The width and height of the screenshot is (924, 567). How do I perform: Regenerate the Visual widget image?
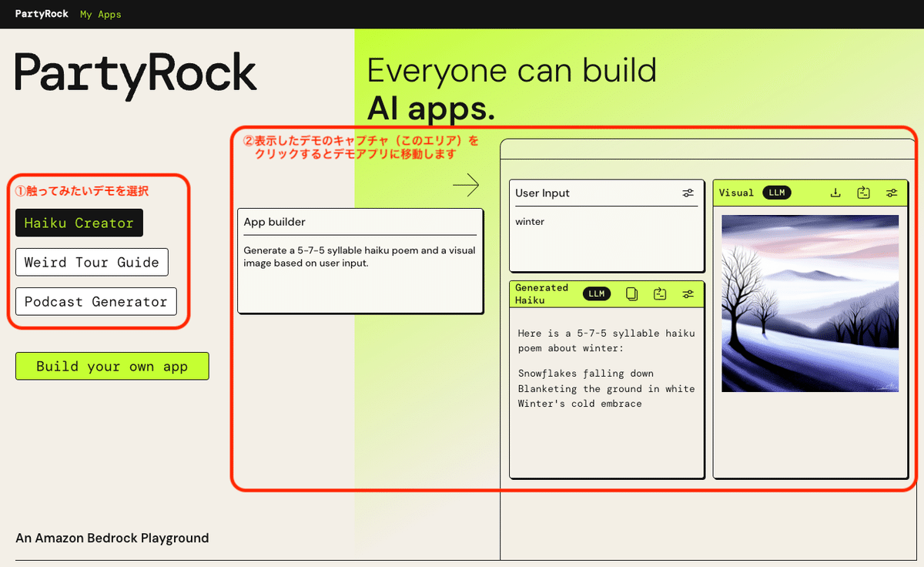click(863, 193)
